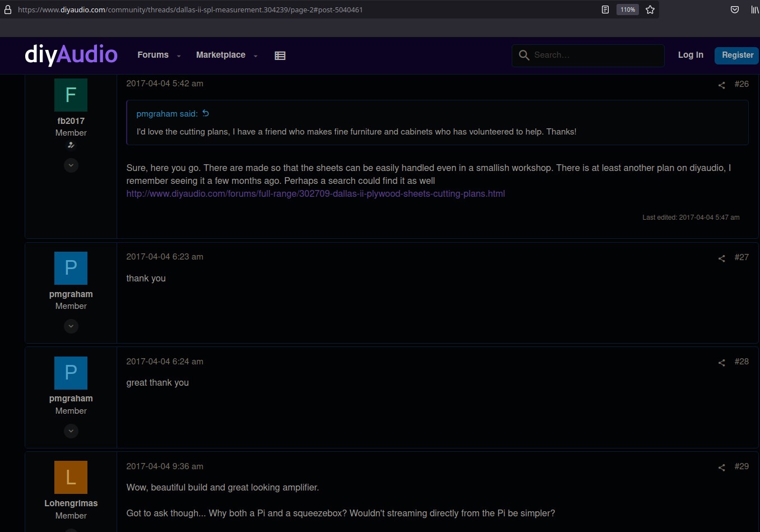Image resolution: width=760 pixels, height=532 pixels.
Task: Toggle reader view icon in address bar
Action: (x=605, y=10)
